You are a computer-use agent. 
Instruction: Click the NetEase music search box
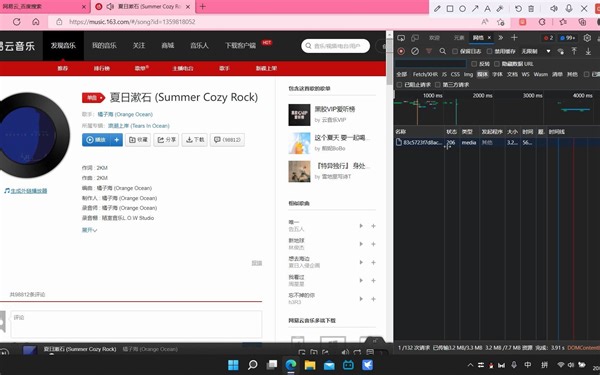[336, 46]
